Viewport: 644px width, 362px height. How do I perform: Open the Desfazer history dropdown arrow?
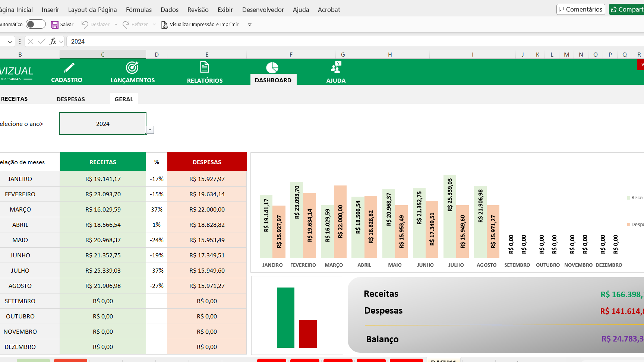tap(116, 25)
